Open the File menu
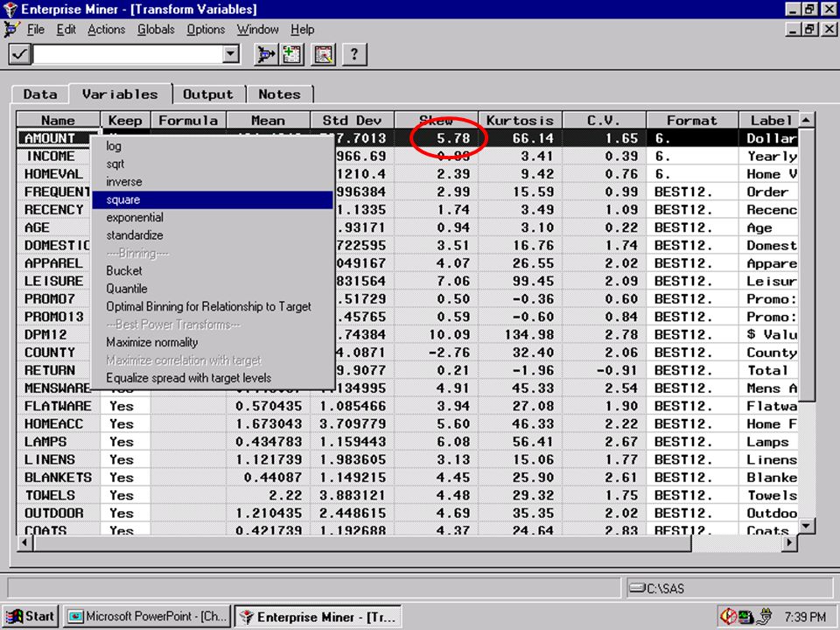Viewport: 840px width, 630px height. [35, 30]
